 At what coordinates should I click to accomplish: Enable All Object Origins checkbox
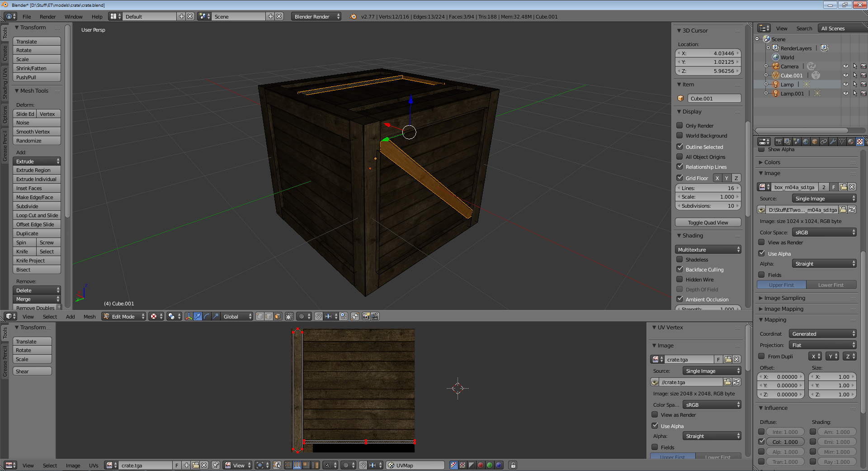(679, 157)
